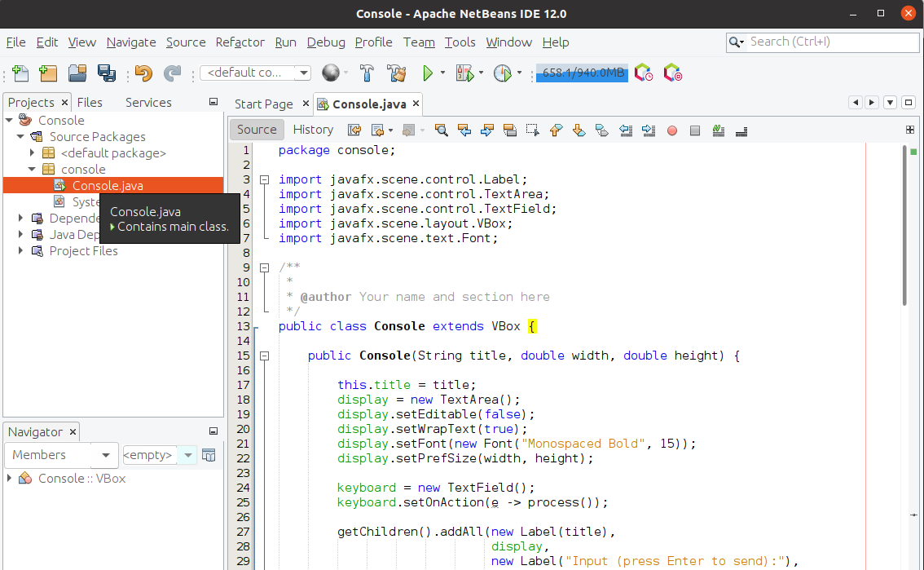Viewport: 924px width, 570px height.
Task: Click the Clean and Build icon
Action: [397, 73]
